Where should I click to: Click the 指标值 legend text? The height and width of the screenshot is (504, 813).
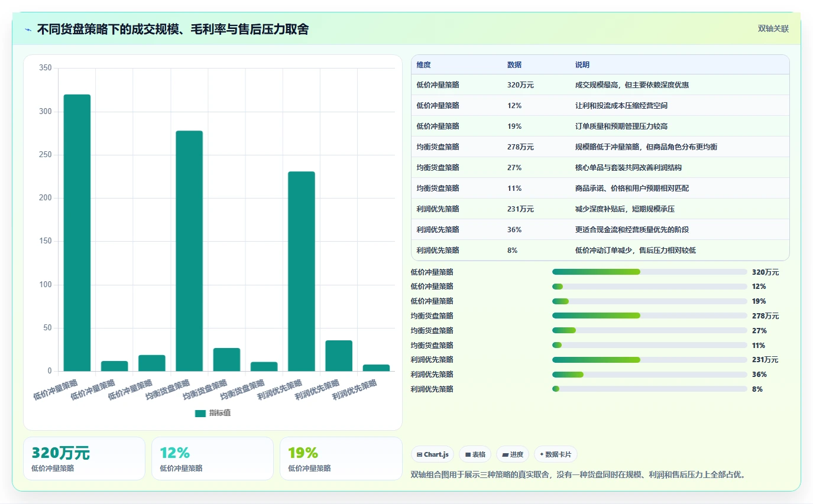(x=220, y=413)
